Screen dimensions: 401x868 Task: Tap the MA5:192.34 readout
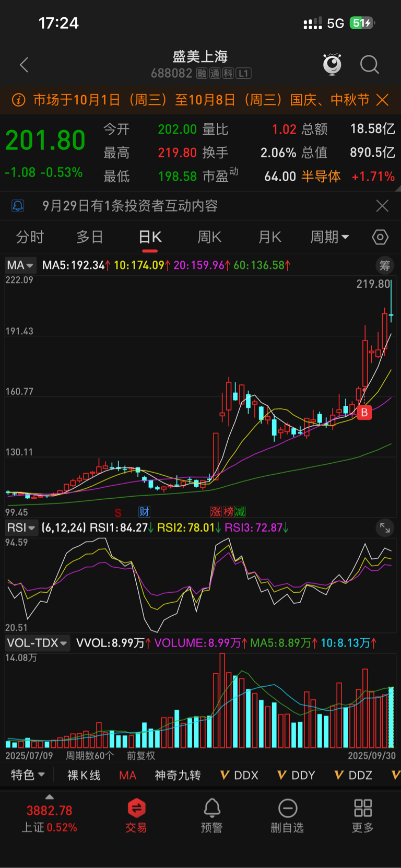click(76, 265)
